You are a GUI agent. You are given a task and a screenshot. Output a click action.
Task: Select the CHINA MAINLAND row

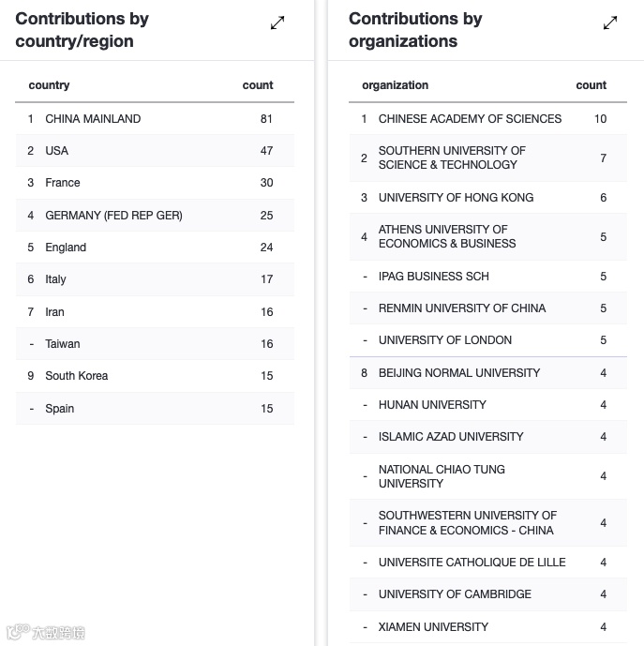[x=93, y=119]
